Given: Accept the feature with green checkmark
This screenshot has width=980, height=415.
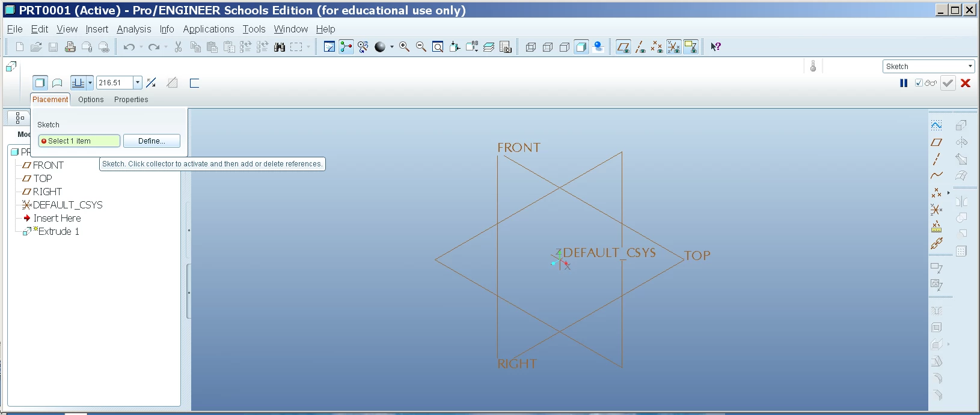Looking at the screenshot, I should (948, 83).
